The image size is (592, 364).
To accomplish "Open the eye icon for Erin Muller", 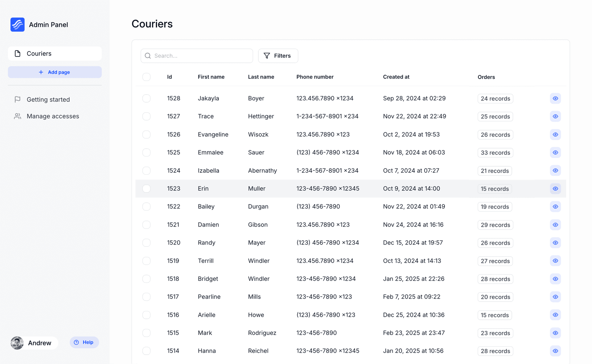I will click(x=555, y=189).
